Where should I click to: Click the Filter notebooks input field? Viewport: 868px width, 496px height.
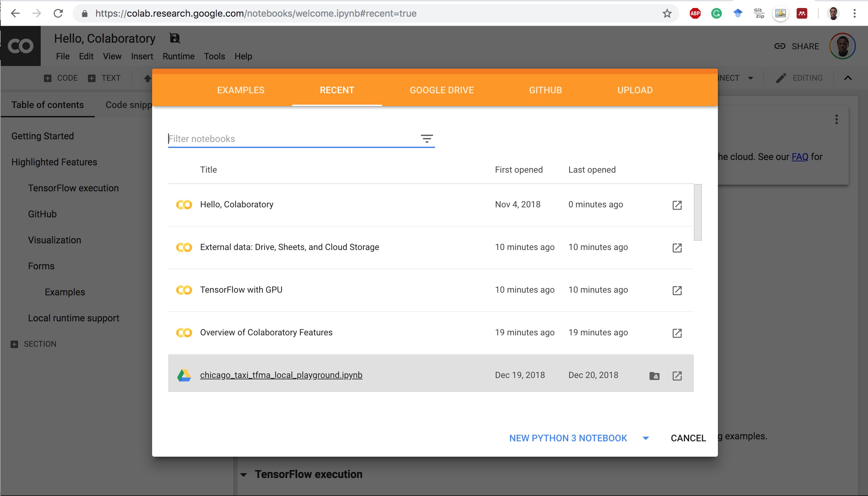coord(292,138)
